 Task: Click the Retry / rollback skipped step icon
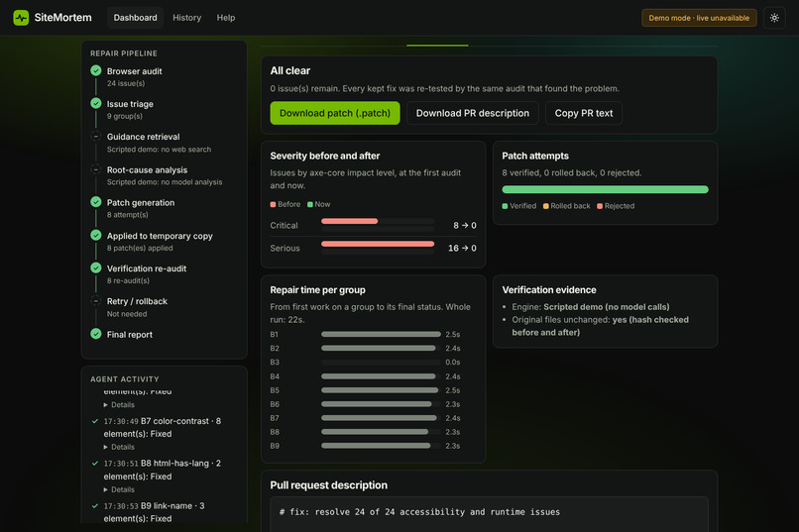[96, 301]
